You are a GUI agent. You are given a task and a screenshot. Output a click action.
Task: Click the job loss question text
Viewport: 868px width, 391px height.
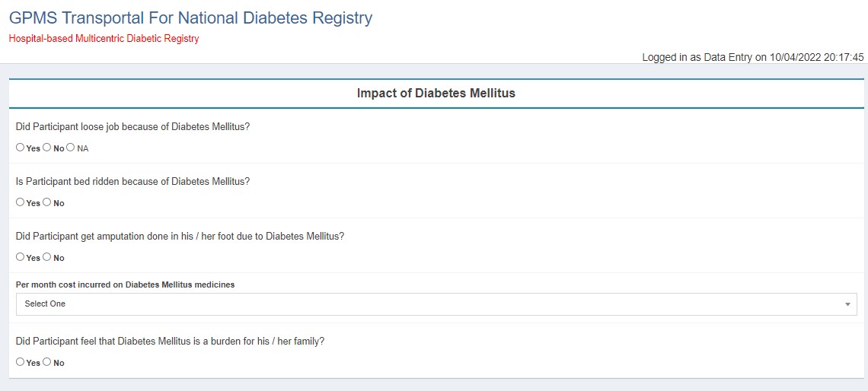(x=132, y=127)
